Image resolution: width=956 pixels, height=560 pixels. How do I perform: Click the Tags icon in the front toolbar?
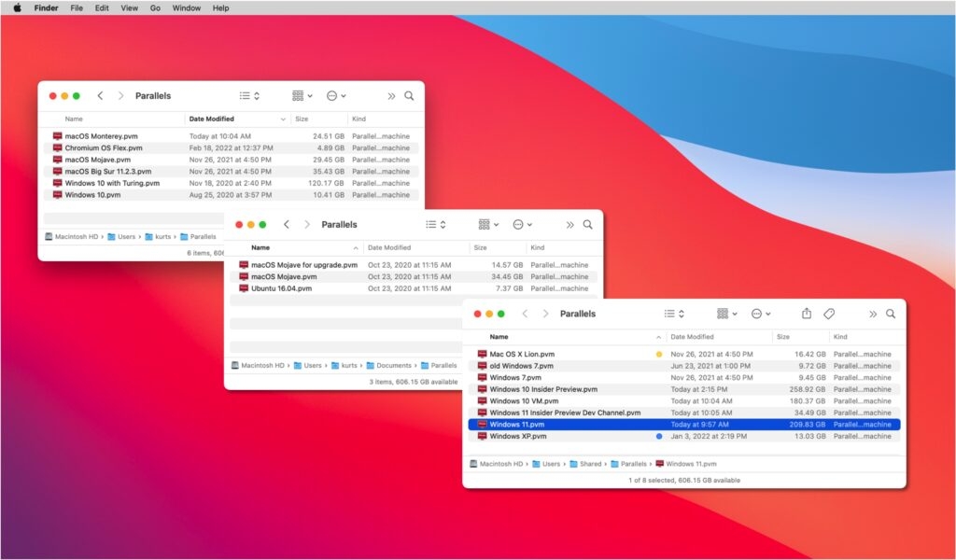coord(828,314)
